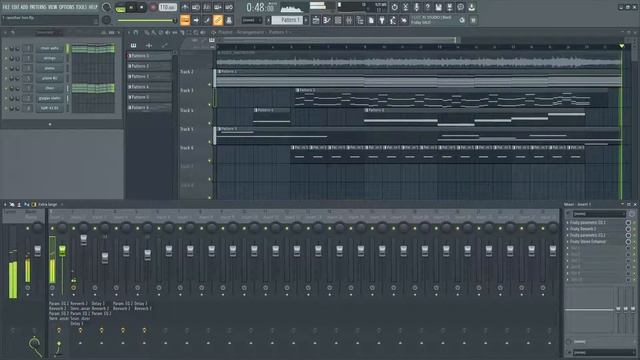The width and height of the screenshot is (640, 360).
Task: Open the ADD menu
Action: [x=24, y=7]
